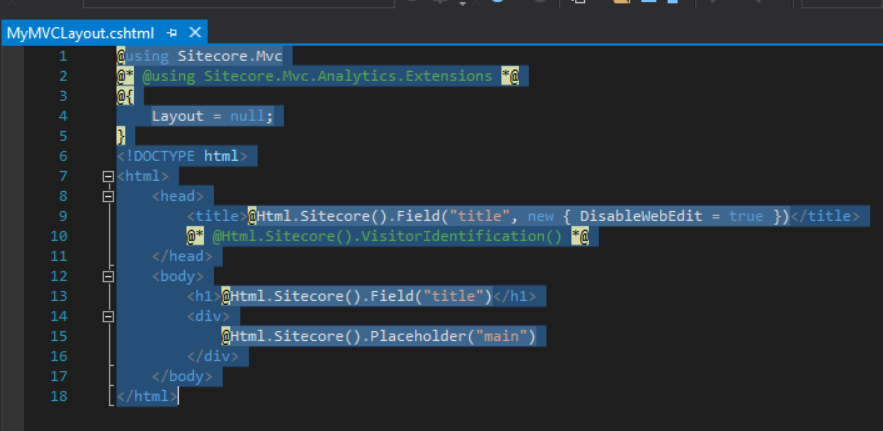
Task: Click the opening '<html>' tag
Action: (142, 176)
